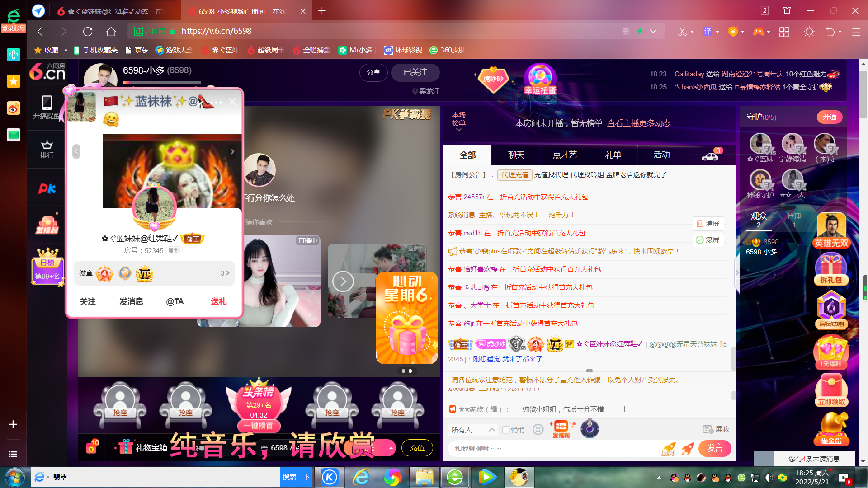This screenshot has height=488, width=868.
Task: Click the 充值 recharge button
Action: (417, 448)
